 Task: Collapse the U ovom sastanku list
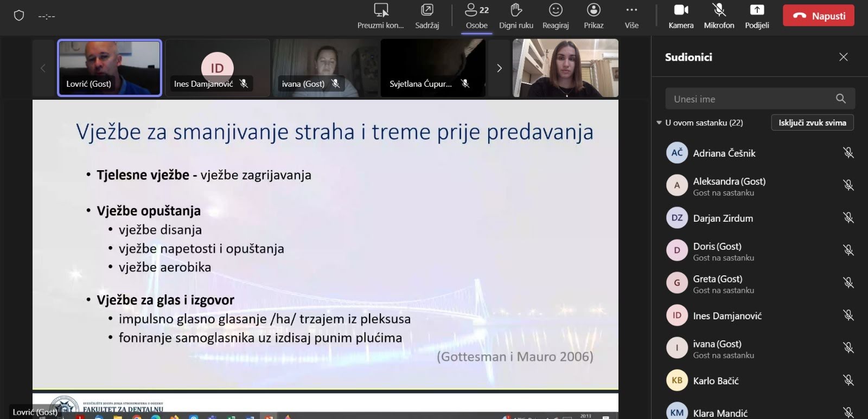point(659,123)
